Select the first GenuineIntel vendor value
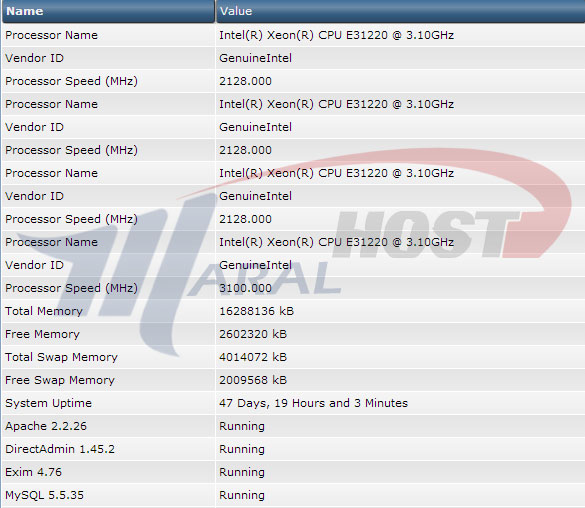 pyautogui.click(x=256, y=58)
